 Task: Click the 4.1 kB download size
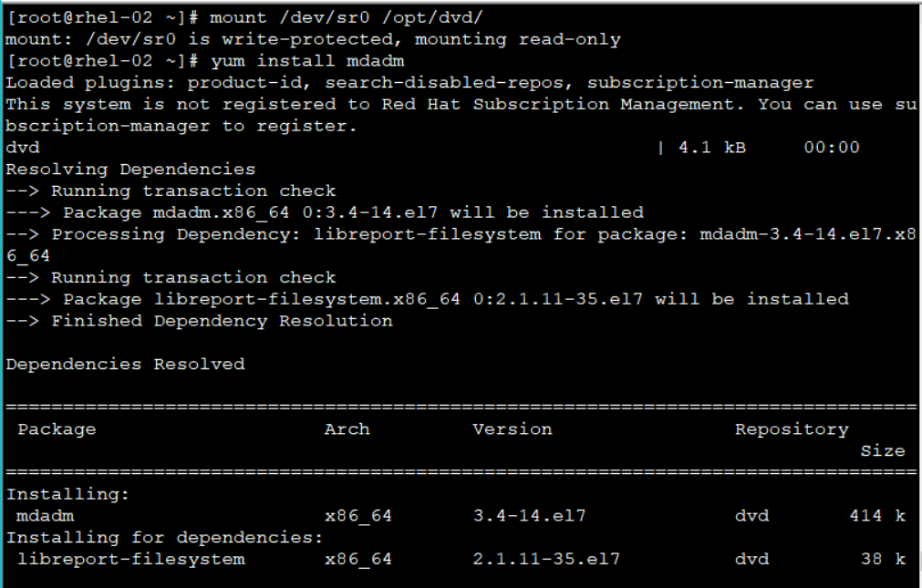point(711,148)
